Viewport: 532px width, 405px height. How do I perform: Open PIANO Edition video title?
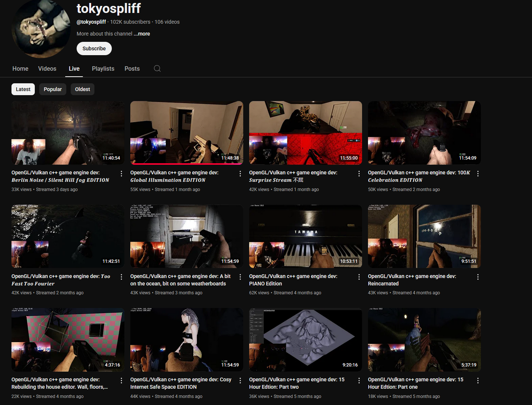[293, 280]
